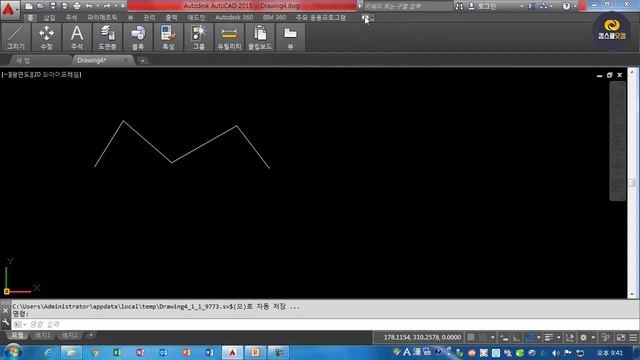Screen dimensions: 640x360
Task: Close the Drawing4* file tab
Action: tap(125, 60)
